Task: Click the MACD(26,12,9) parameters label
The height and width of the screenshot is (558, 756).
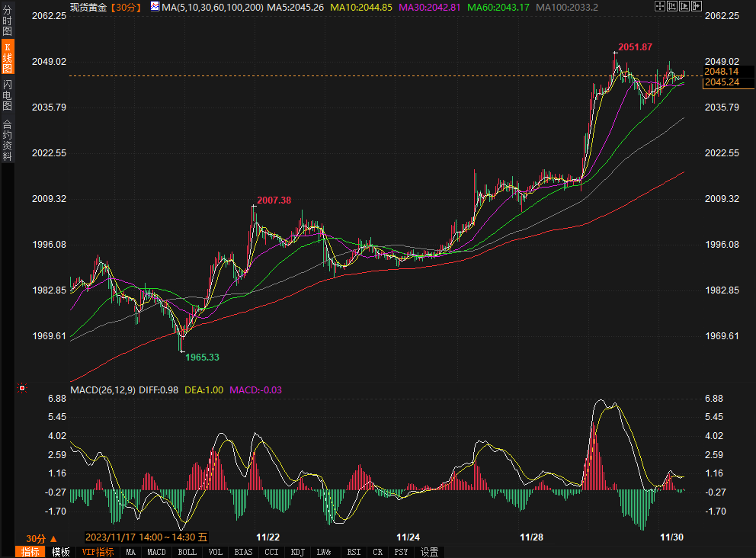Action: pyautogui.click(x=103, y=390)
